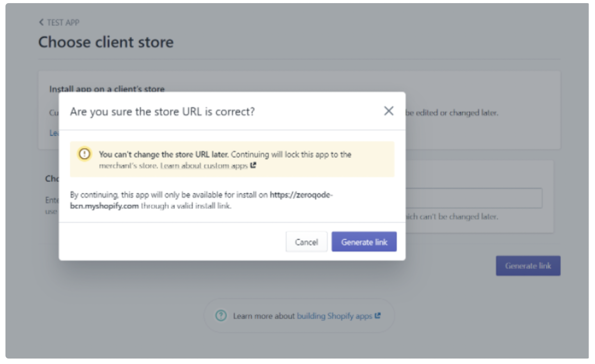Screen dimensions: 595x364
Task: Click the partially hidden link under Install app
Action: [54, 133]
